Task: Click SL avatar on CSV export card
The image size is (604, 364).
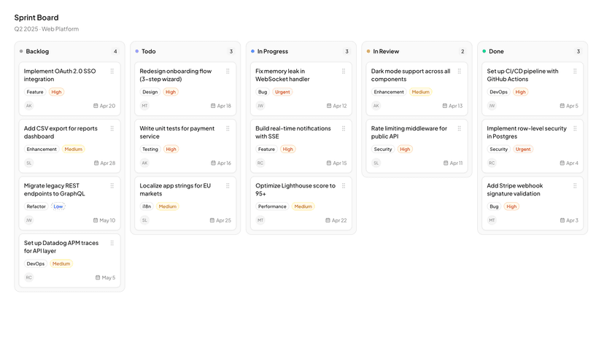Action: (29, 163)
